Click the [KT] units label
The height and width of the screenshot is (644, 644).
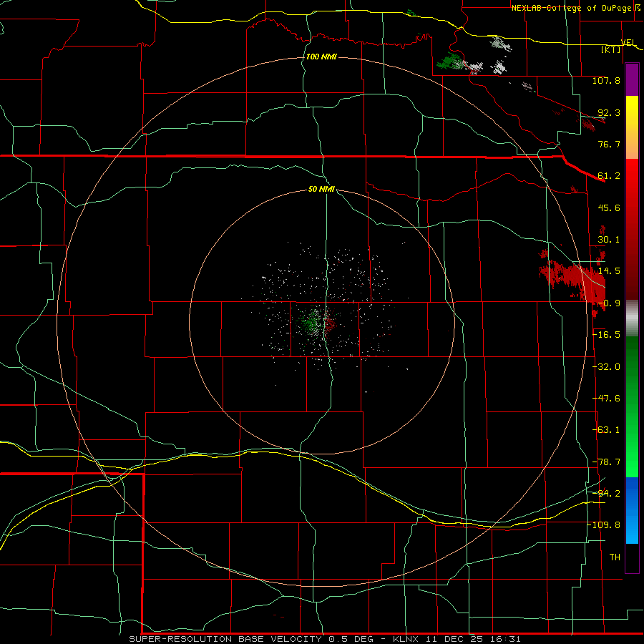[611, 49]
